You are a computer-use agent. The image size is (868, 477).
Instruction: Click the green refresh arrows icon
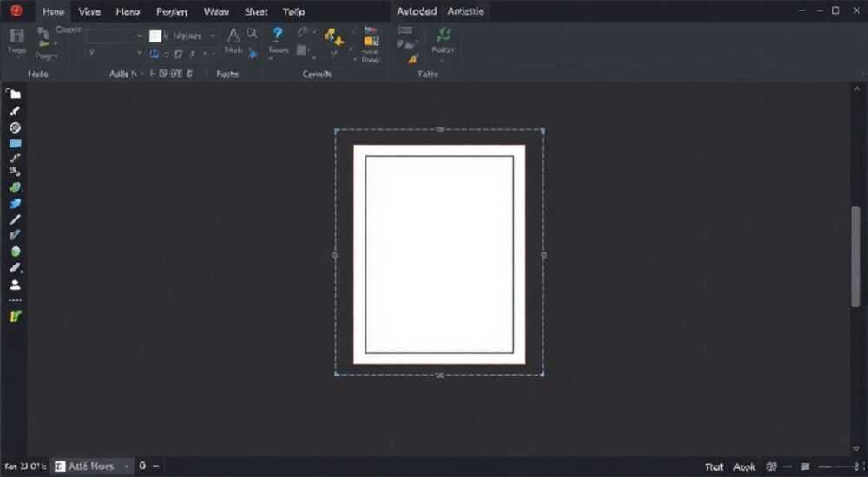click(443, 35)
